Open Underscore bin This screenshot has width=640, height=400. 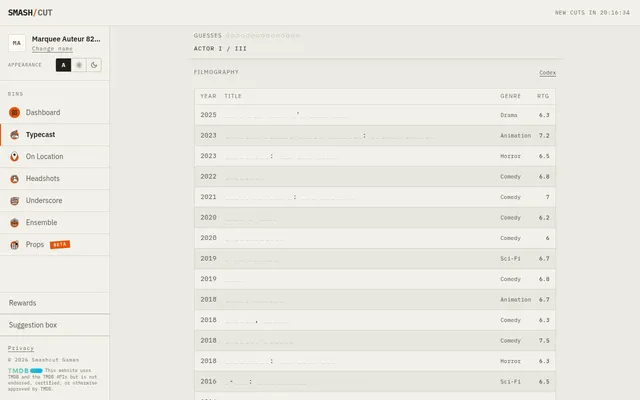[x=55, y=200]
